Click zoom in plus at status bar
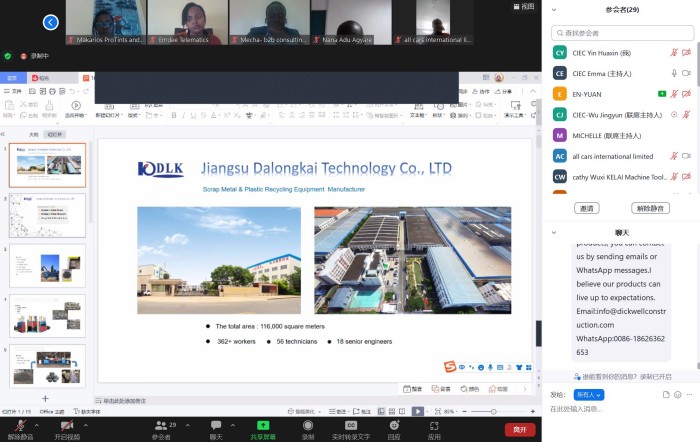The width and height of the screenshot is (700, 442). click(x=533, y=411)
